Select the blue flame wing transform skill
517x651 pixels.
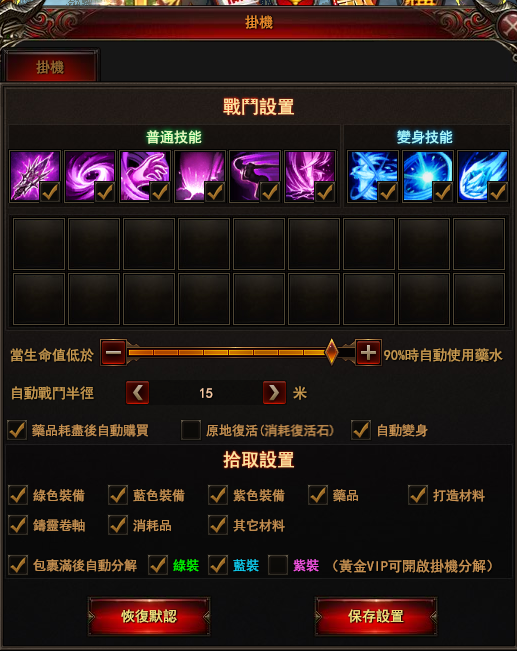click(483, 176)
